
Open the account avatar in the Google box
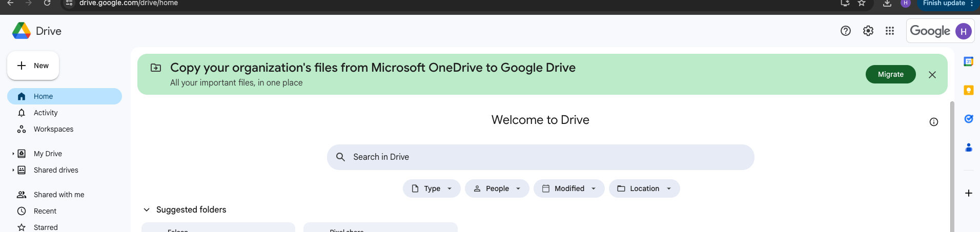(964, 31)
